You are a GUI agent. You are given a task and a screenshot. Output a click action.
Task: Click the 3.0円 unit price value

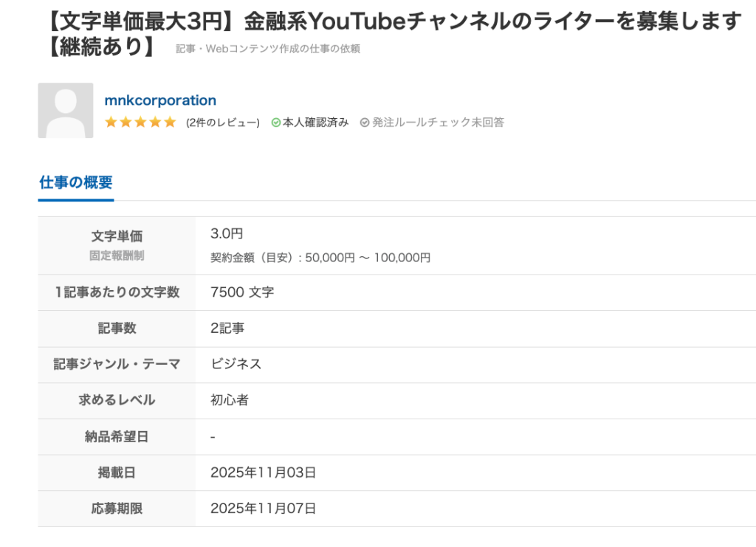(x=227, y=234)
